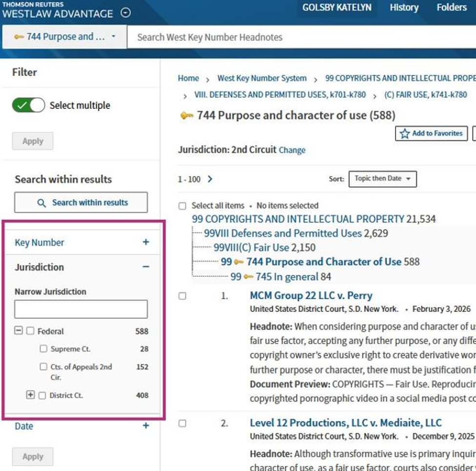Click the Apply button under Select multiple
This screenshot has width=476, height=471.
tap(33, 141)
